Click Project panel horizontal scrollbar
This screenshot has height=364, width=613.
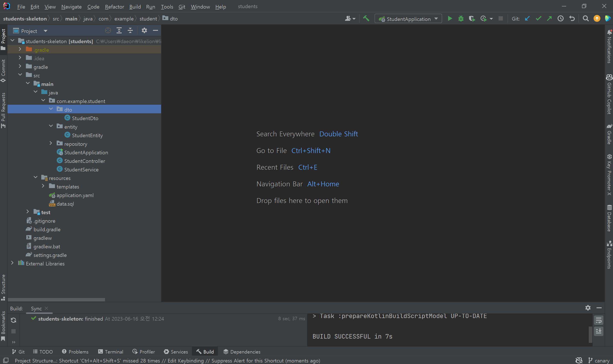(56, 299)
